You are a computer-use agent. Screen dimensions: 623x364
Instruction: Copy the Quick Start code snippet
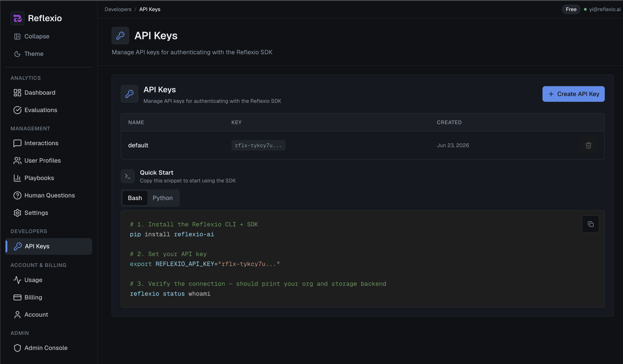590,224
